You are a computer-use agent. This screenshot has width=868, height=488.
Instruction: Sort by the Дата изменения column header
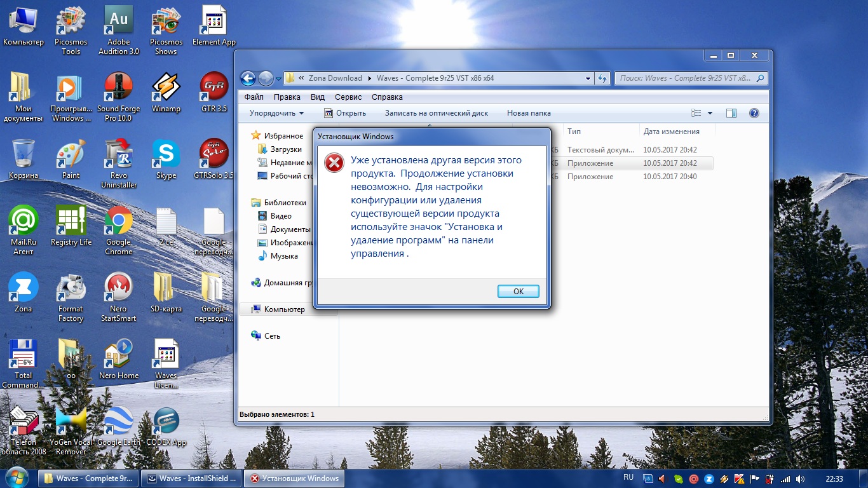(677, 132)
